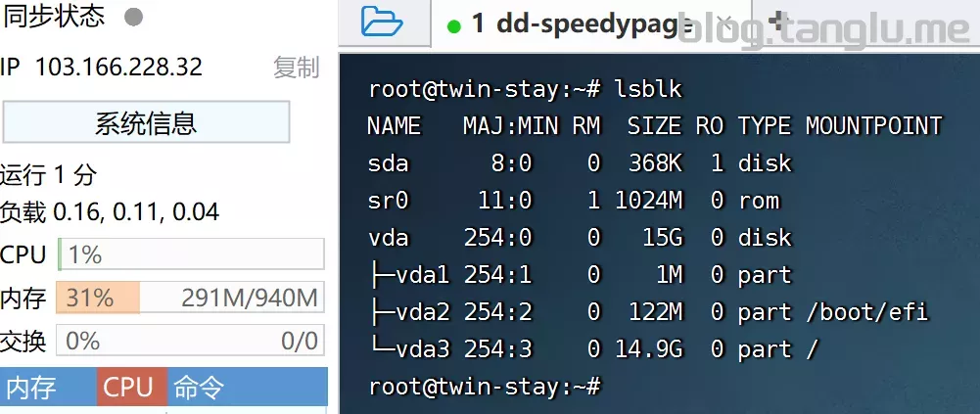980x414 pixels.
Task: Sort processes by the CPU column header
Action: pyautogui.click(x=130, y=388)
